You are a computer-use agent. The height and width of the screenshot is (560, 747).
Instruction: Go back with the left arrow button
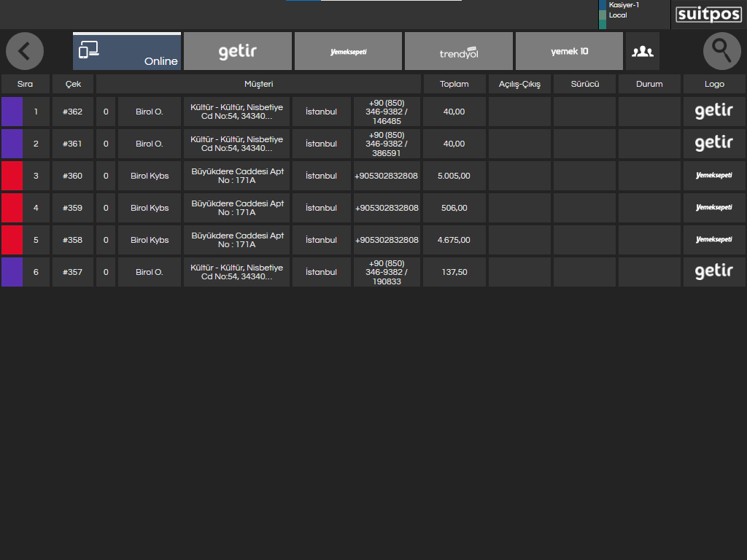pyautogui.click(x=25, y=51)
